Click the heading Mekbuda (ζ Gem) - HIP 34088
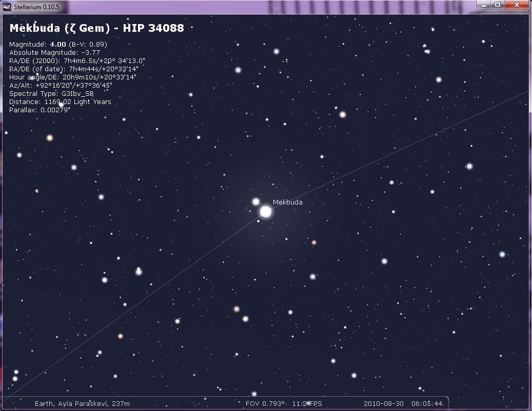 pyautogui.click(x=96, y=29)
